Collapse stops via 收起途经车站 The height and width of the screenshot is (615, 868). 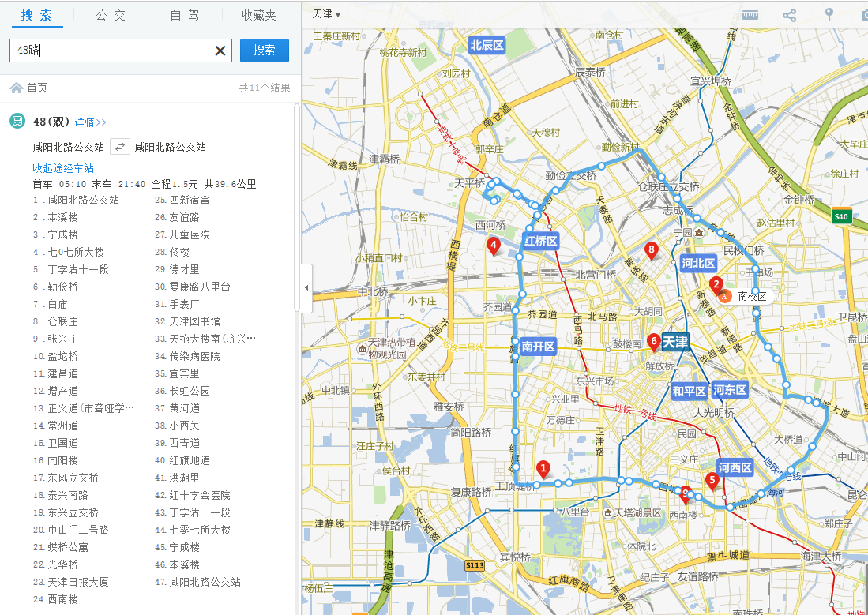(63, 168)
